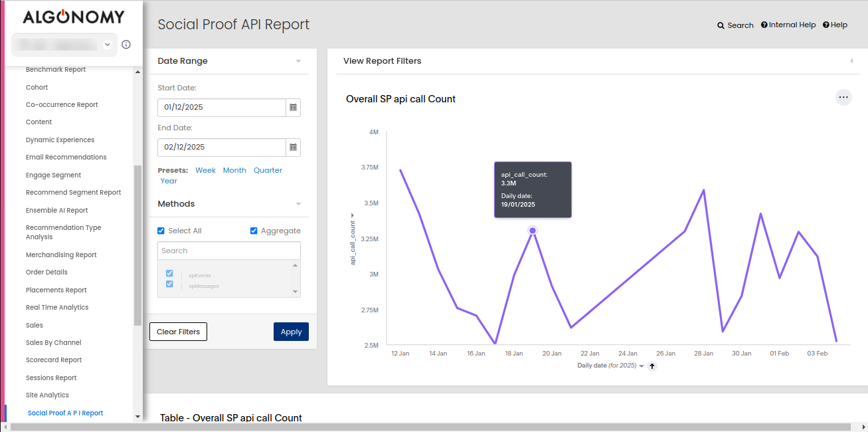Open the Ensemble AI Report
The image size is (868, 432).
pos(56,210)
